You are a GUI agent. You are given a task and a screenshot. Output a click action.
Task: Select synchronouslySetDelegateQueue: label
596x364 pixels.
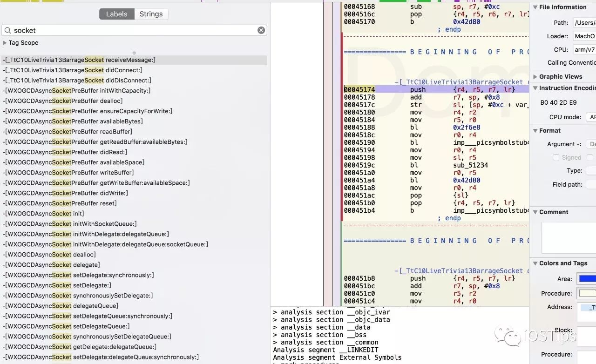[x=134, y=337]
